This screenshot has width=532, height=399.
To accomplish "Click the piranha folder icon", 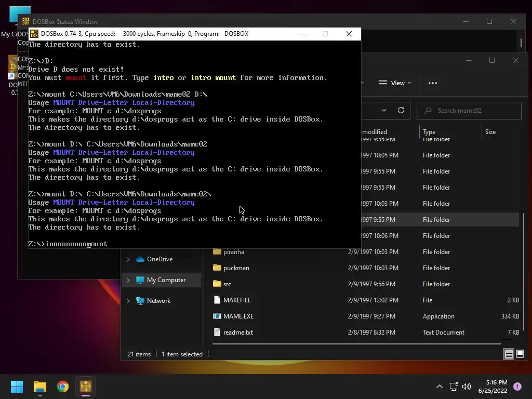I will click(x=217, y=252).
